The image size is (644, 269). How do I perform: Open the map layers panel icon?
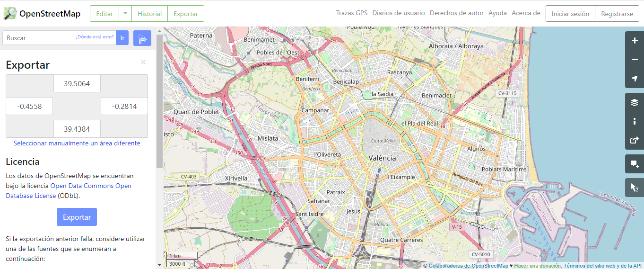tap(635, 102)
